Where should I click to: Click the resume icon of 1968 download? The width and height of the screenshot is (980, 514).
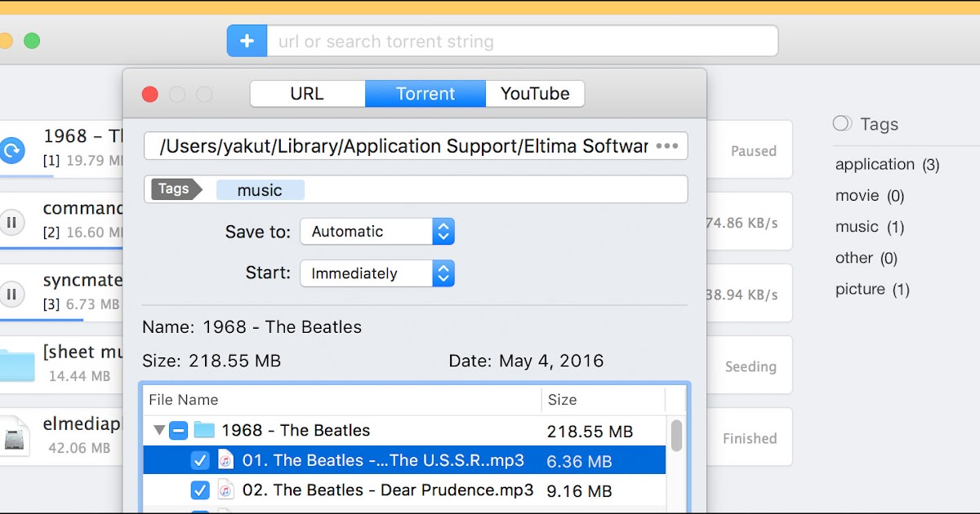(11, 150)
